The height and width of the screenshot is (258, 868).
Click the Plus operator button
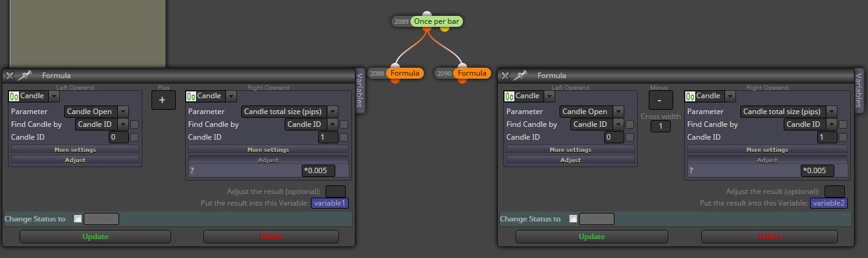(x=163, y=100)
